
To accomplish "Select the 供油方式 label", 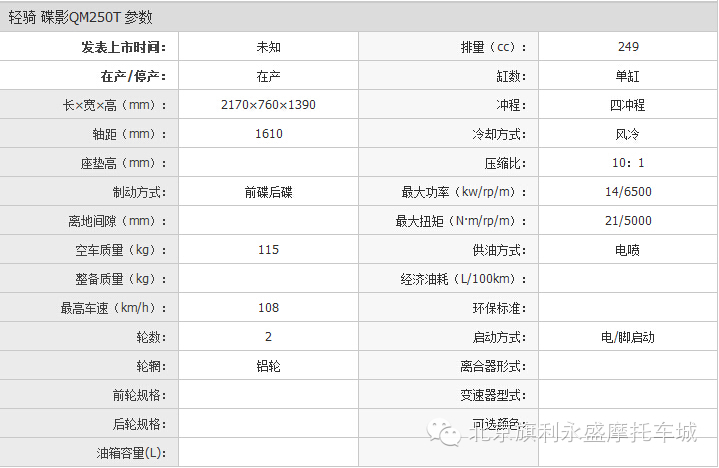I will [x=499, y=250].
